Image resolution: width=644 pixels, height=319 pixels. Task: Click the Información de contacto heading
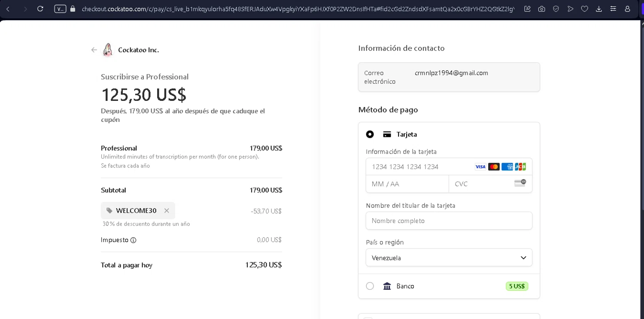[401, 48]
